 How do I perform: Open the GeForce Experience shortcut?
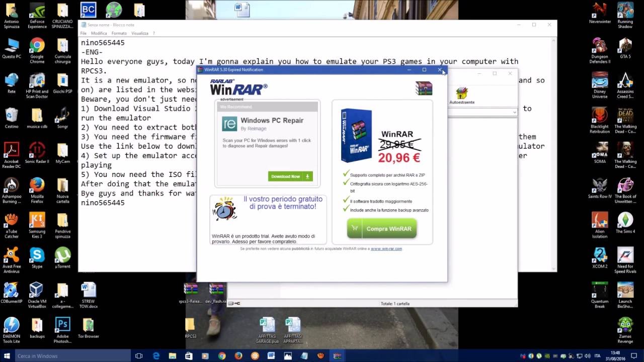(x=37, y=16)
